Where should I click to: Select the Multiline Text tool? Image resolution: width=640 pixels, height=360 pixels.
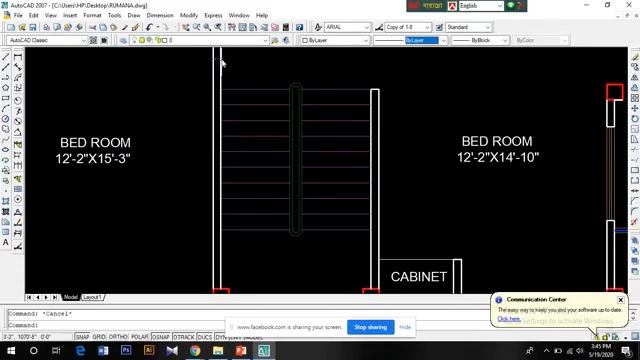pyautogui.click(x=6, y=242)
